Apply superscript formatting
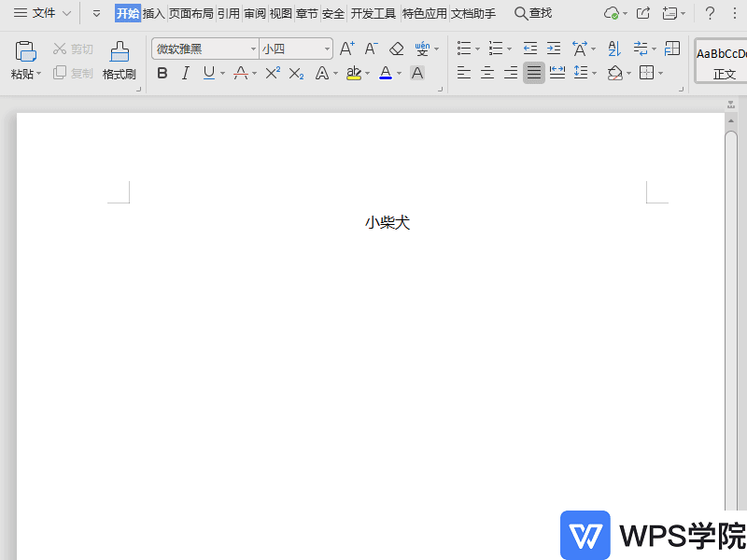The width and height of the screenshot is (747, 560). (272, 73)
